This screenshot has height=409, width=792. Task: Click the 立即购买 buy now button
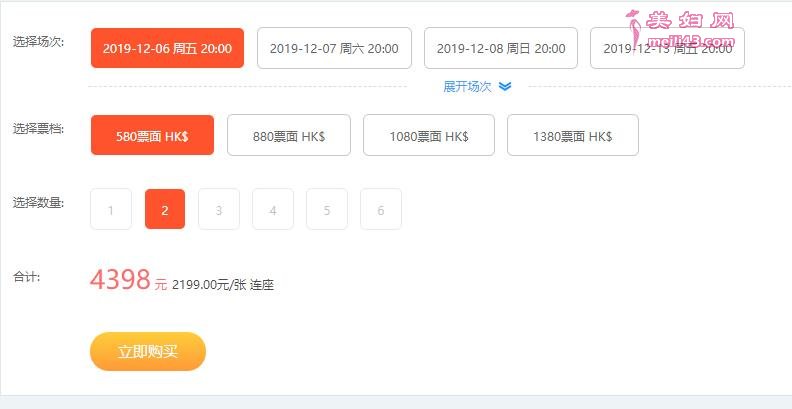[148, 351]
